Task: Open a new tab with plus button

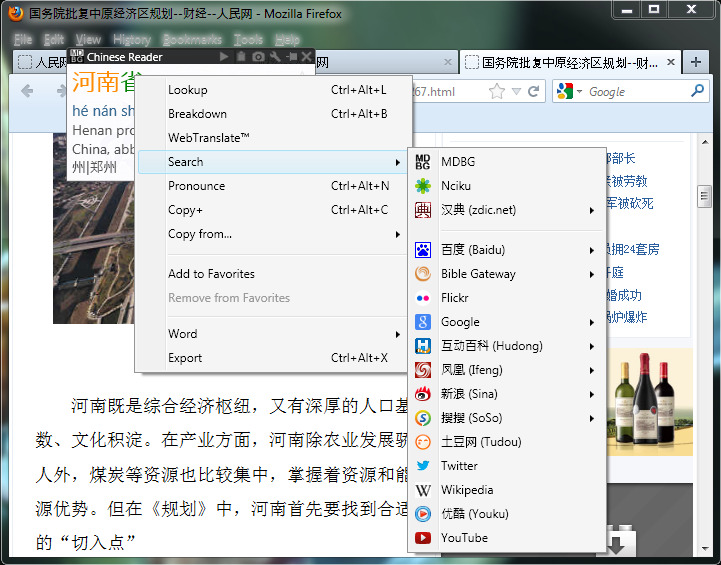Action: pos(696,62)
